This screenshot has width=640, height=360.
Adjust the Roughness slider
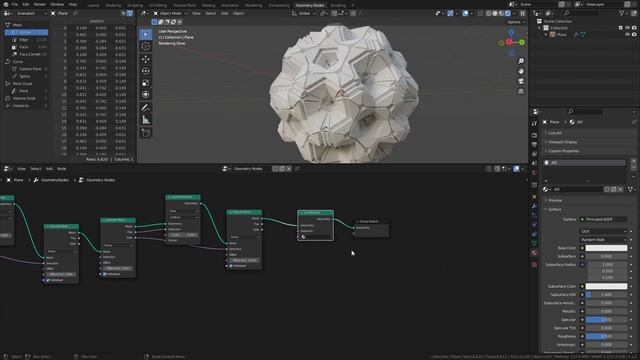coord(606,336)
